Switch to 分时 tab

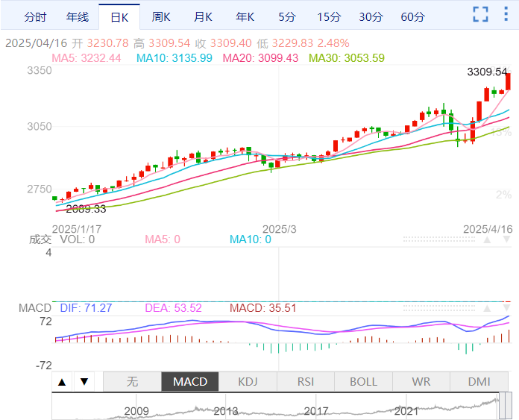(35, 17)
